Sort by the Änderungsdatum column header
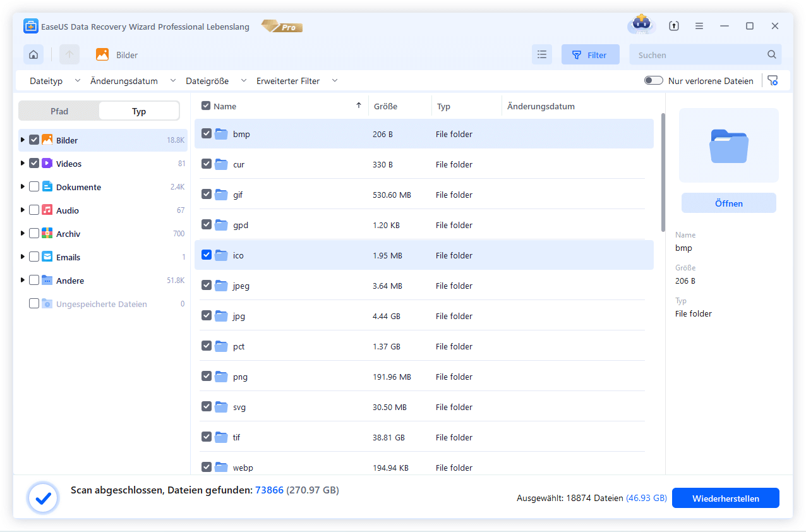The width and height of the screenshot is (806, 532). [541, 106]
